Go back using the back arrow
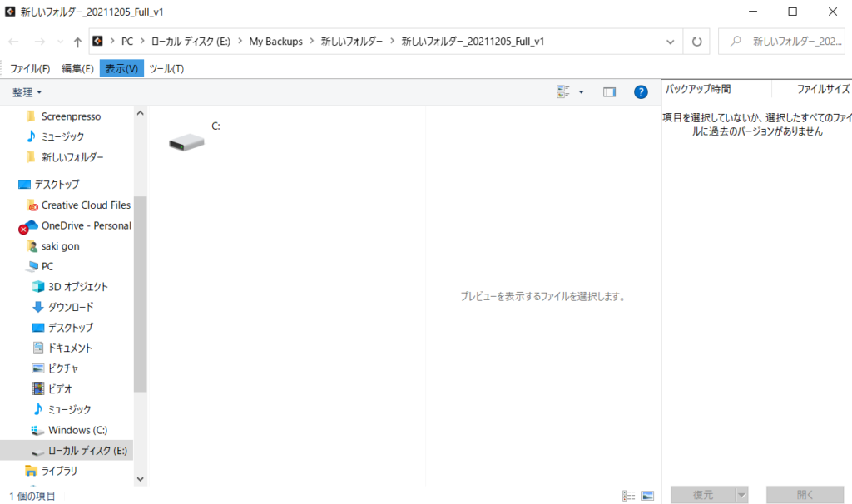The width and height of the screenshot is (852, 504). click(13, 41)
